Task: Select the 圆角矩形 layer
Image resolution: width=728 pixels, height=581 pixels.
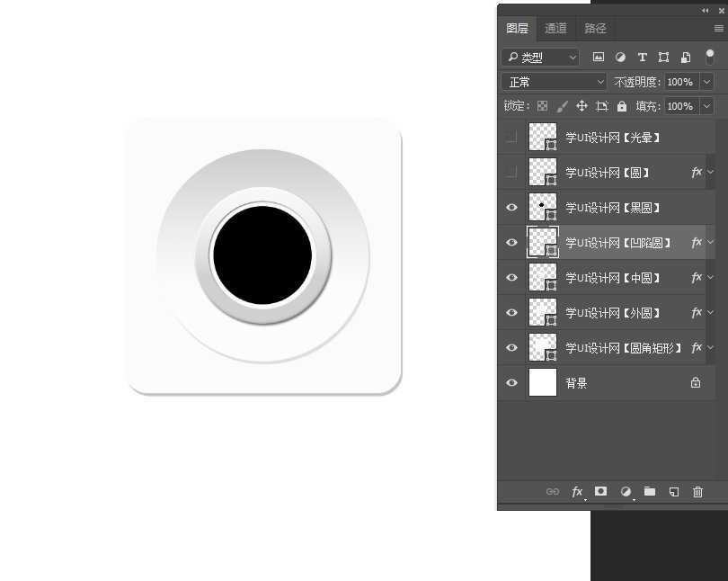Action: coord(622,348)
